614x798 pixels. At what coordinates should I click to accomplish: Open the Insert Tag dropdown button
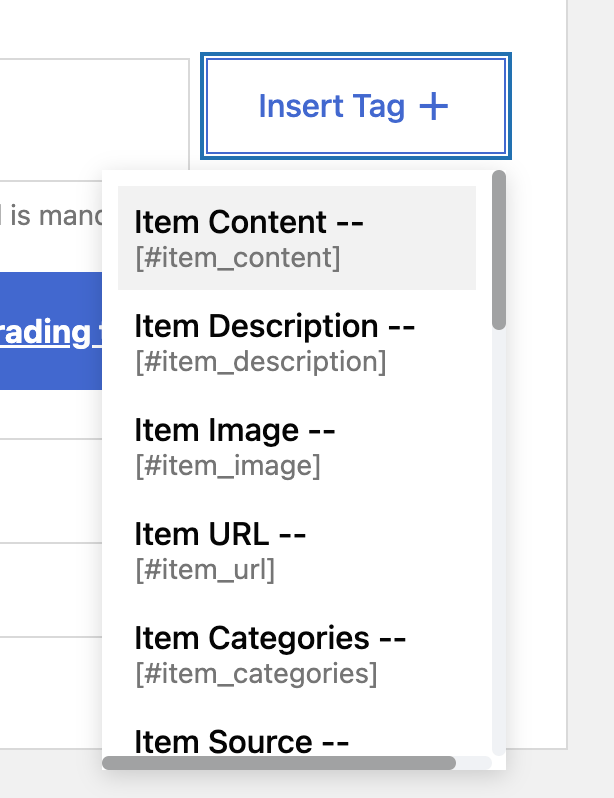[x=355, y=106]
